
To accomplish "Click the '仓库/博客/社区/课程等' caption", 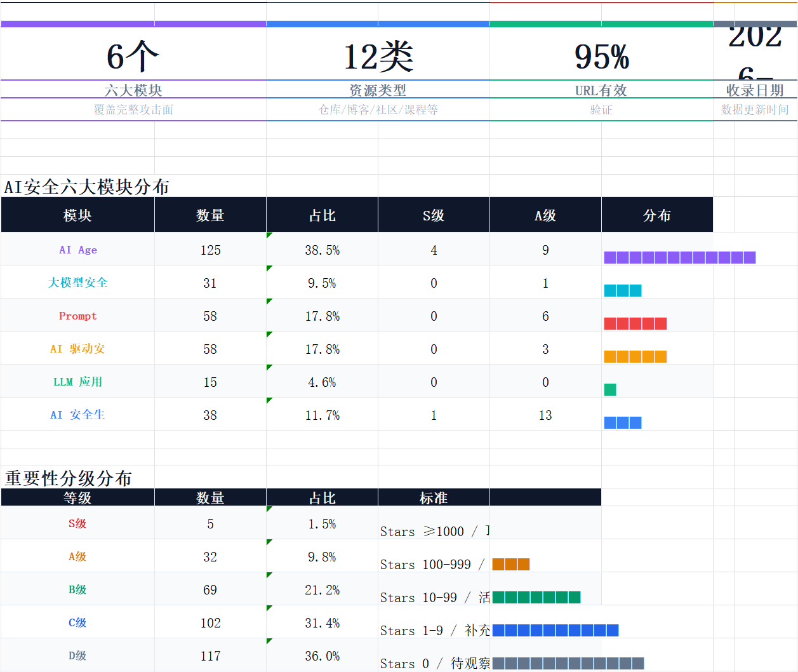I will [378, 109].
